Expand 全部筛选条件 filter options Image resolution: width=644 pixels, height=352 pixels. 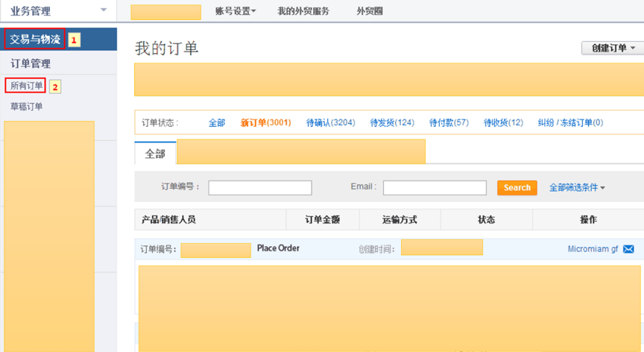(x=577, y=188)
